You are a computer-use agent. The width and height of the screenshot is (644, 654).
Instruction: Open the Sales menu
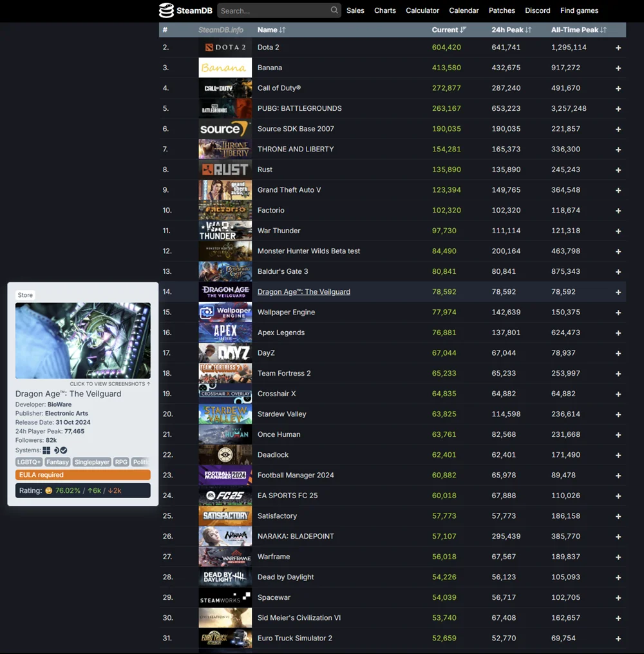[x=355, y=10]
